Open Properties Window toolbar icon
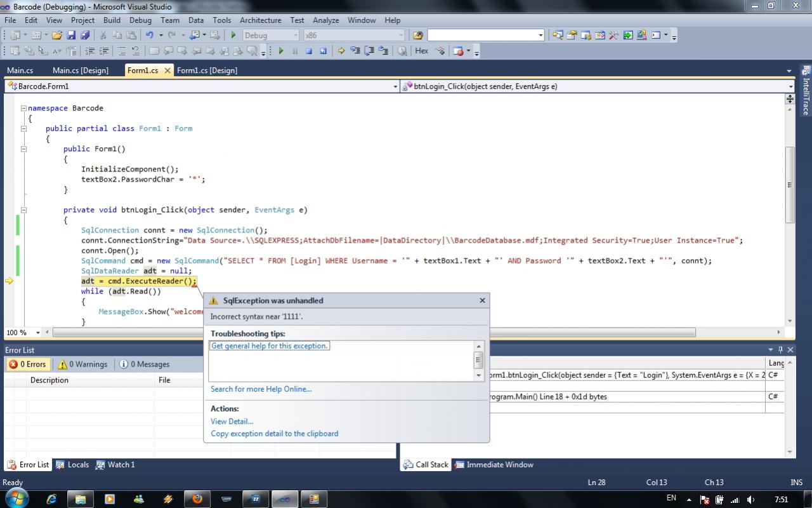This screenshot has width=812, height=508. [x=572, y=35]
